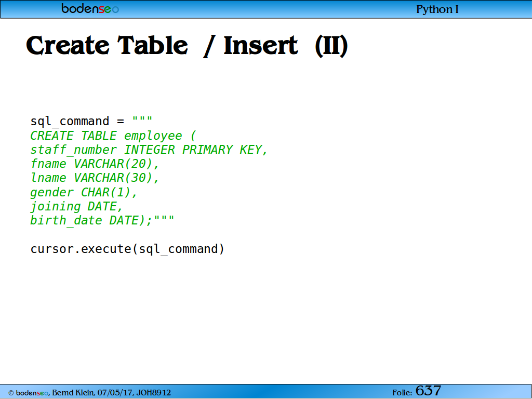This screenshot has height=399, width=532.
Task: Click the line "lname VARCHAR(30),"
Action: coord(95,178)
